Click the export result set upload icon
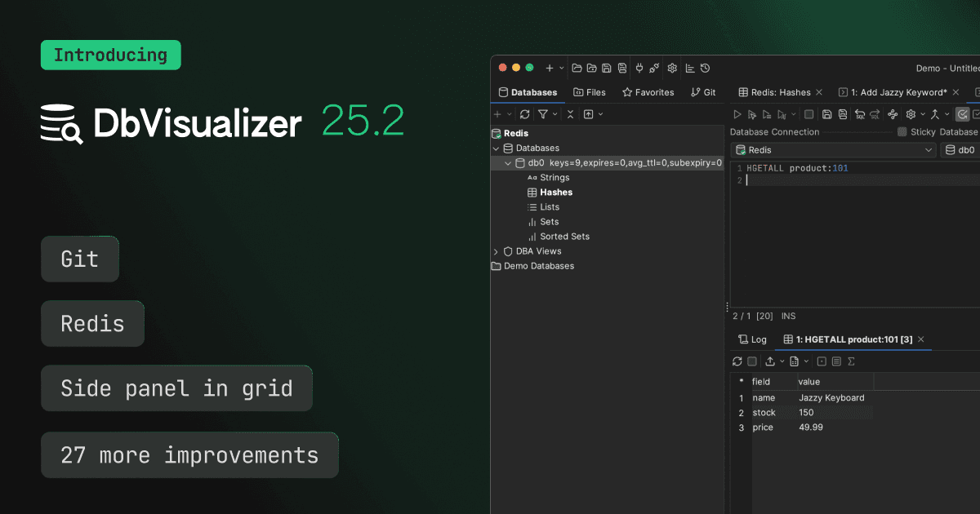This screenshot has width=980, height=514. [770, 361]
